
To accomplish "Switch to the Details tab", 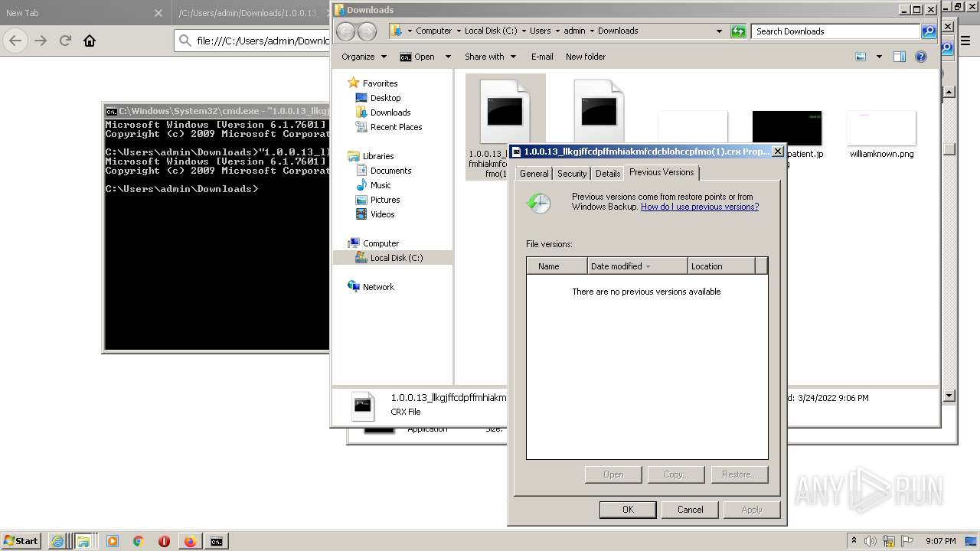I will point(608,174).
